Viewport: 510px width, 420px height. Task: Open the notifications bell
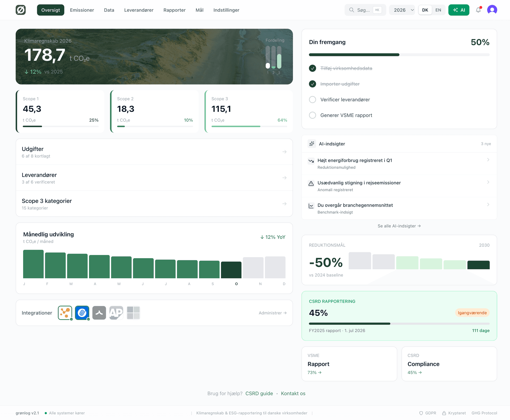coord(478,10)
